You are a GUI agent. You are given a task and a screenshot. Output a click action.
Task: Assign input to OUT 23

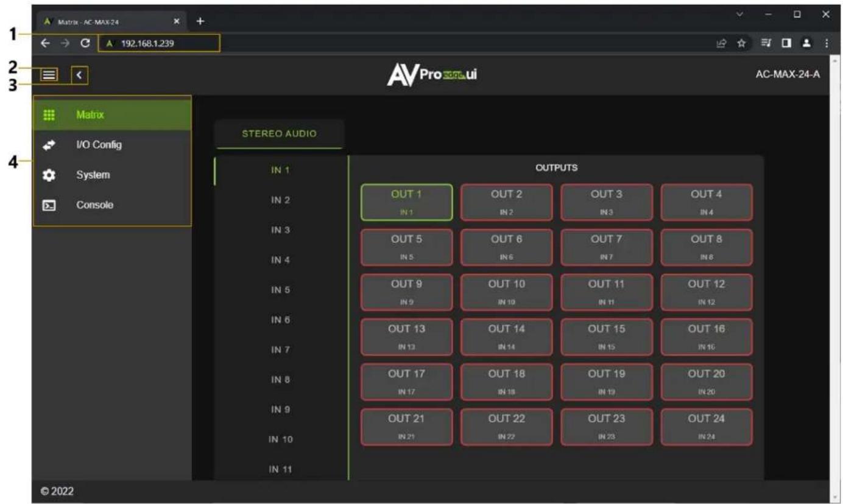pos(607,427)
